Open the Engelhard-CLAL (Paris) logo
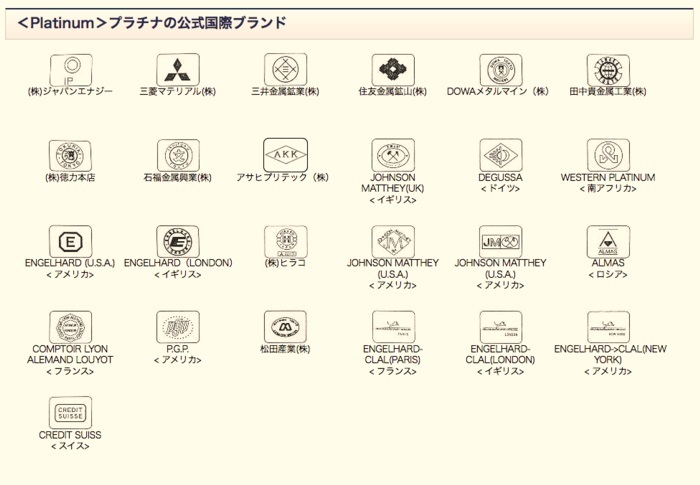Screen dimensions: 700x485 (x=394, y=327)
